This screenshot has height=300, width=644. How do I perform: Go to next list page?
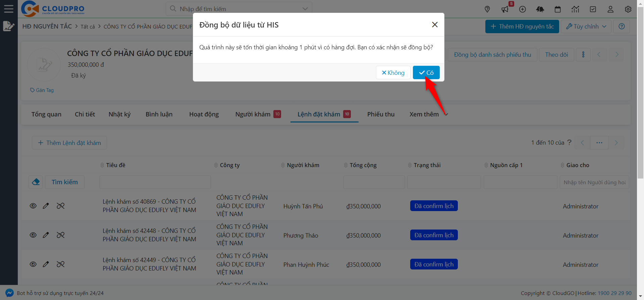click(616, 143)
